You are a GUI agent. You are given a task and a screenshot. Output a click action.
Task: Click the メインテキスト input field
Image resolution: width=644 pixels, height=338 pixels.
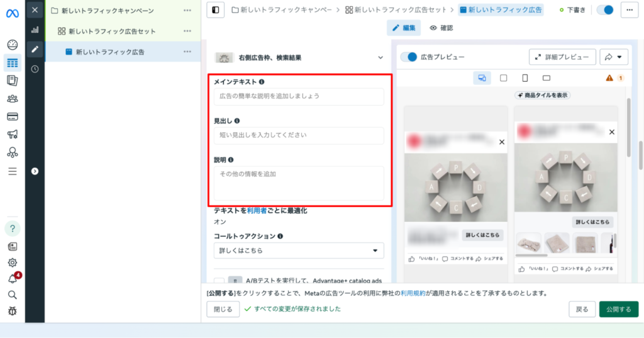(x=299, y=96)
